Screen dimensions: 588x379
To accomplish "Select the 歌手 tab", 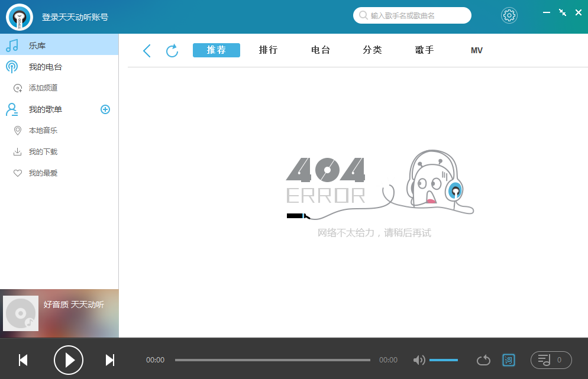I will pos(425,50).
